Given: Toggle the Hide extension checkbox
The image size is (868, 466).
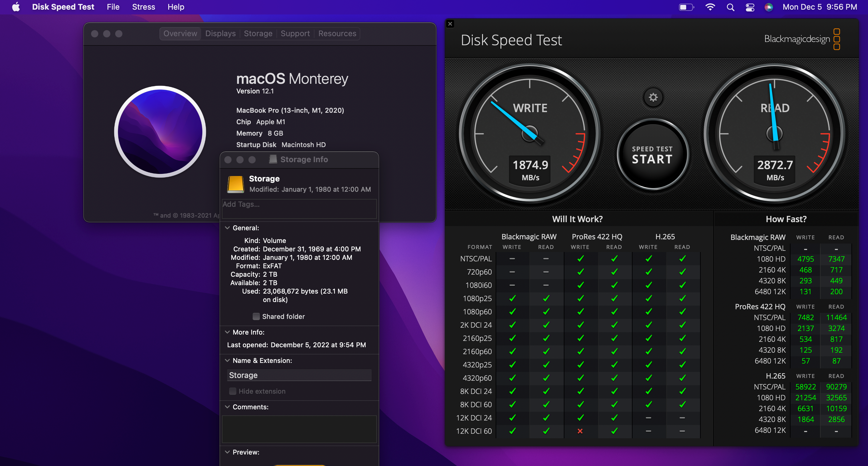Looking at the screenshot, I should pos(232,392).
